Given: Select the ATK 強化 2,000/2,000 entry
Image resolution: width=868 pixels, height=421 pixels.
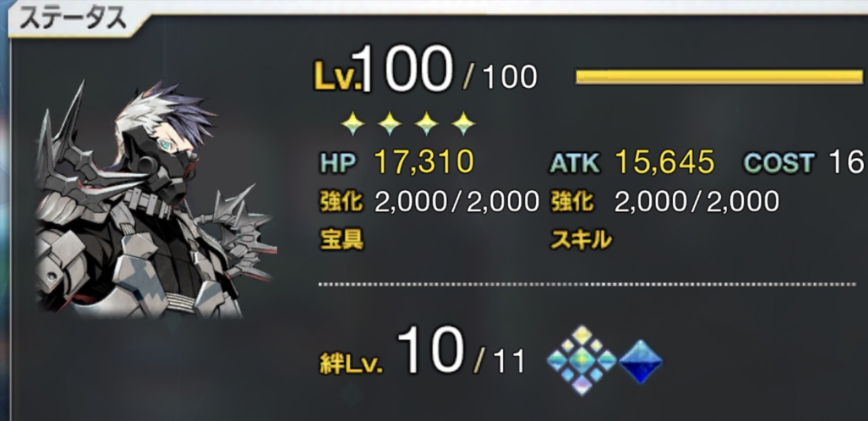Looking at the screenshot, I should 664,202.
